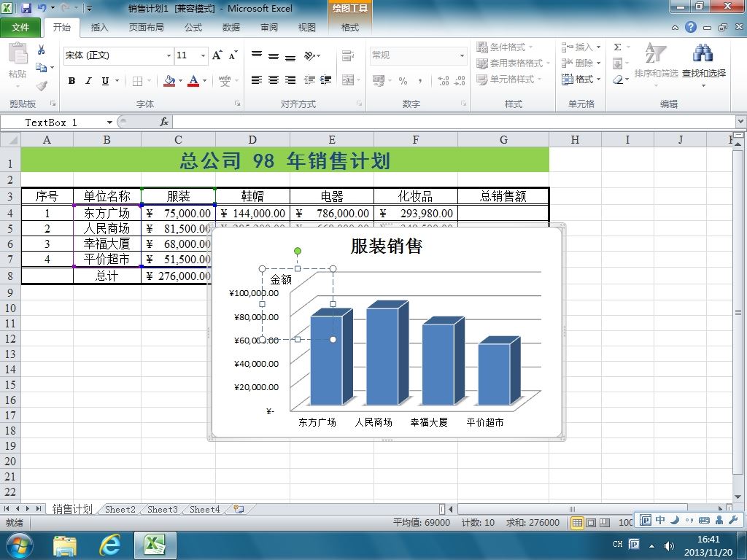Click the formula bar input field

tap(453, 122)
